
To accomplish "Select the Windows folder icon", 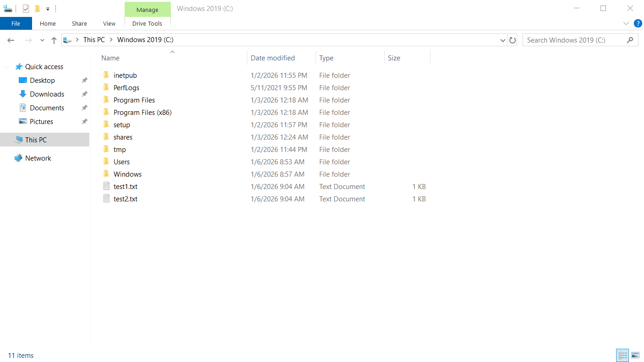I will click(x=106, y=174).
